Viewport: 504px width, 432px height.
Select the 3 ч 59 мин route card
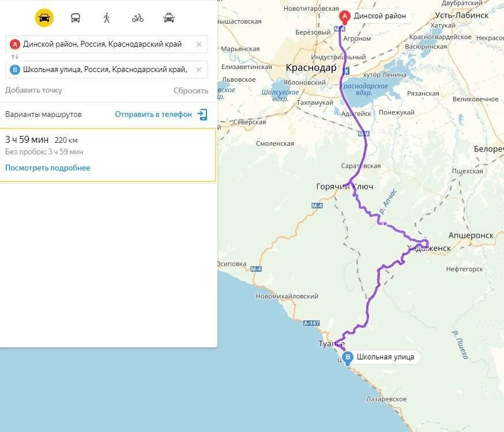click(108, 156)
